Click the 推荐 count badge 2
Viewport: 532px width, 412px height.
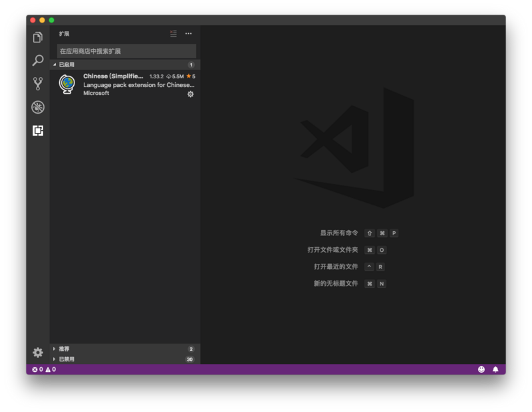[191, 349]
